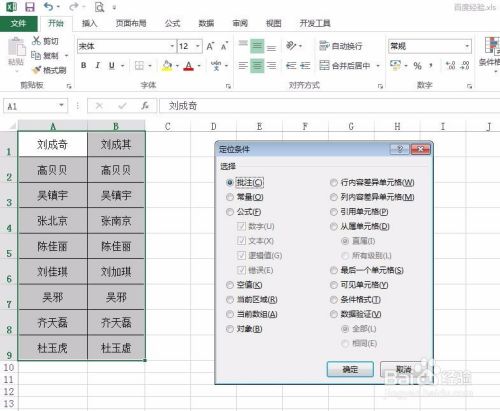Switch to the 公式 (Formulas) tab

coord(172,23)
